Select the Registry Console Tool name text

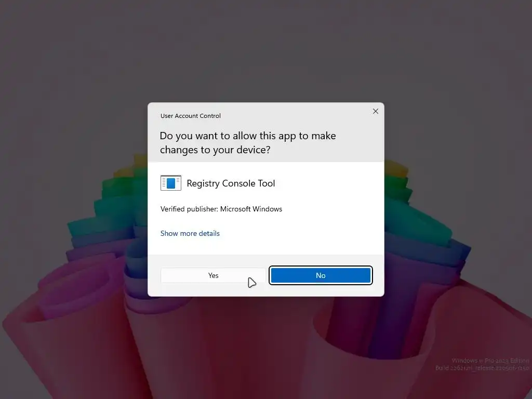231,183
